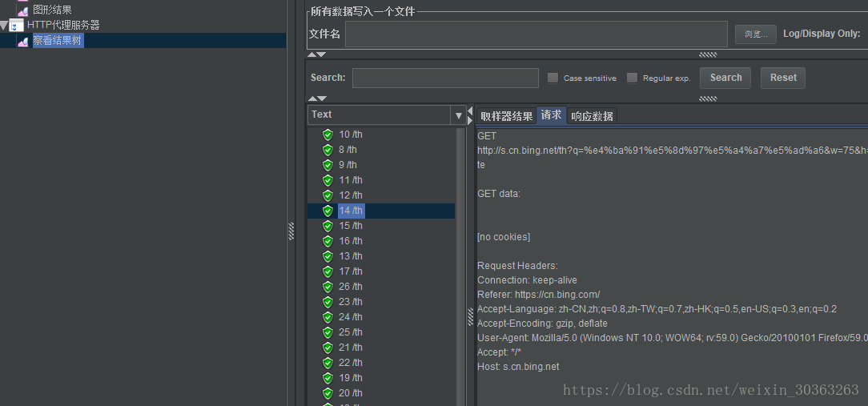Click the left arrow between results list and detail pane

(471, 111)
